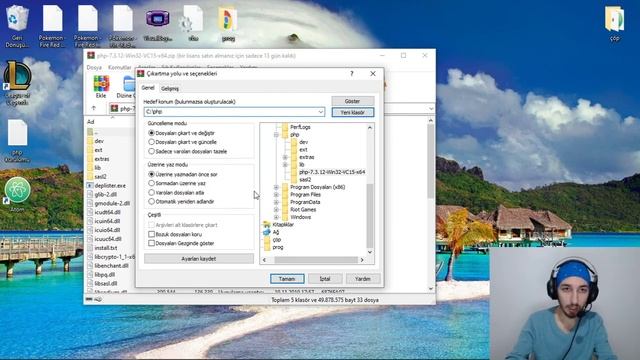Open the Komutlar menu in WinRAR
640x360 pixels.
point(119,67)
